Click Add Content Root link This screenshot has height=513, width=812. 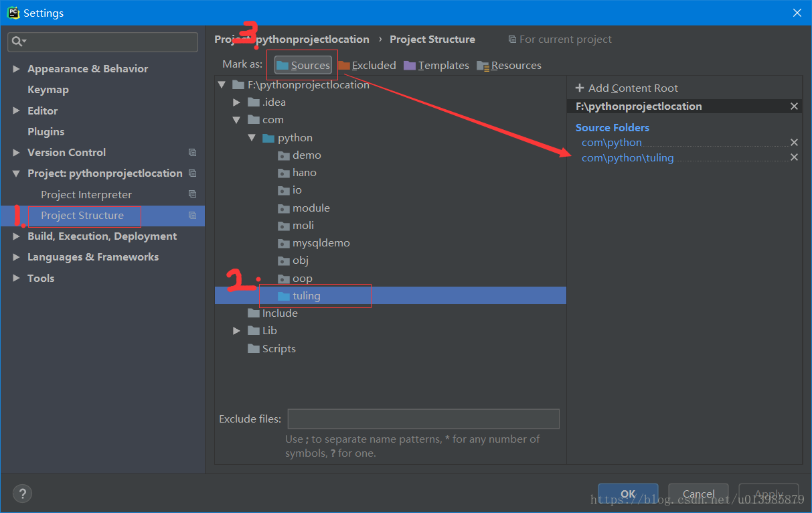click(x=627, y=88)
